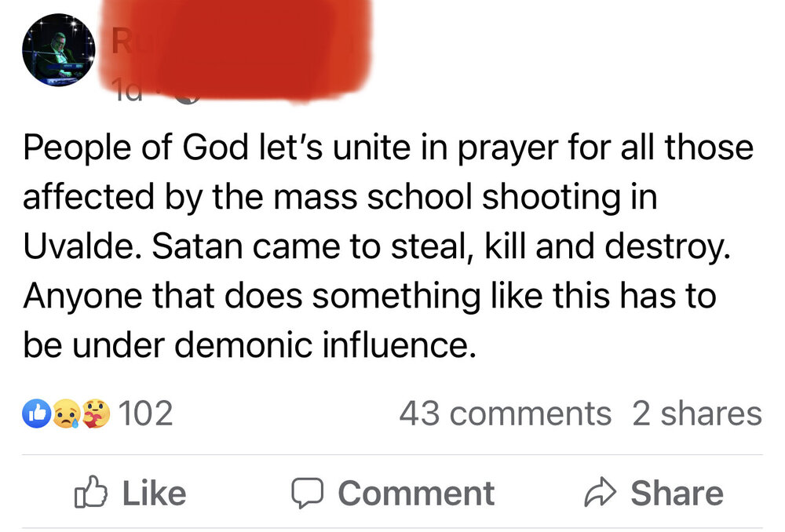
Task: Click the curved arrow Share icon
Action: (x=602, y=494)
